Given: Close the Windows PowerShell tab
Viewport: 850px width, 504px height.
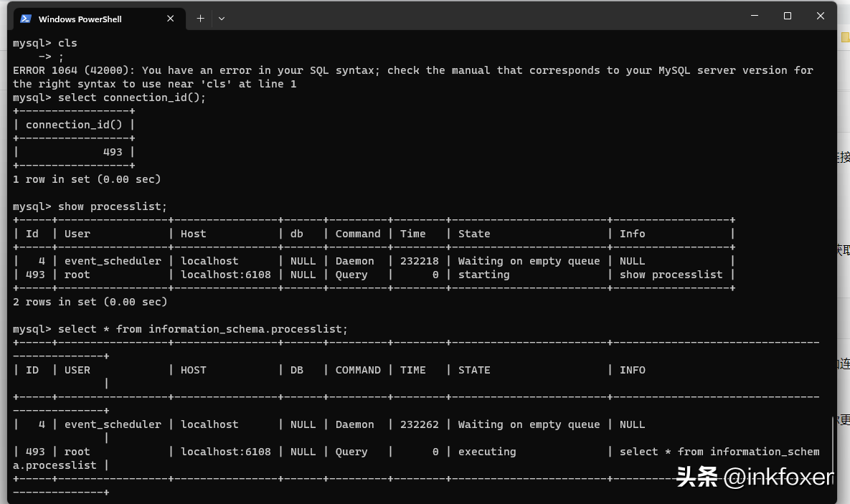Looking at the screenshot, I should click(171, 19).
